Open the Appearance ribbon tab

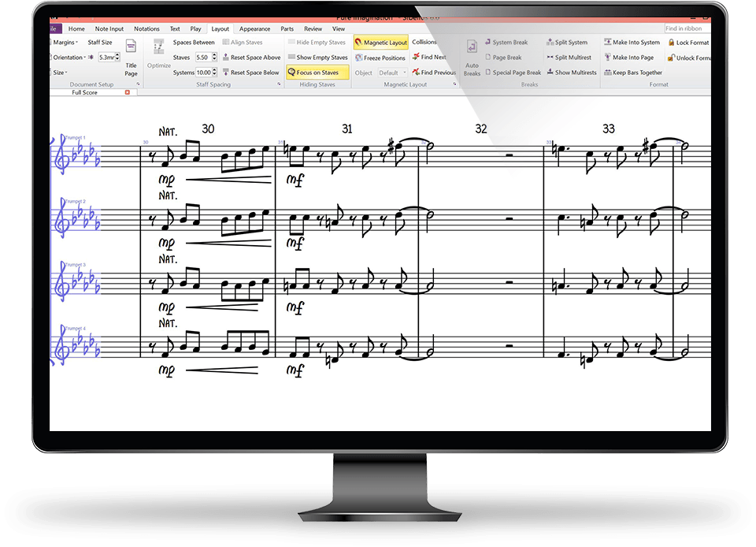coord(254,29)
